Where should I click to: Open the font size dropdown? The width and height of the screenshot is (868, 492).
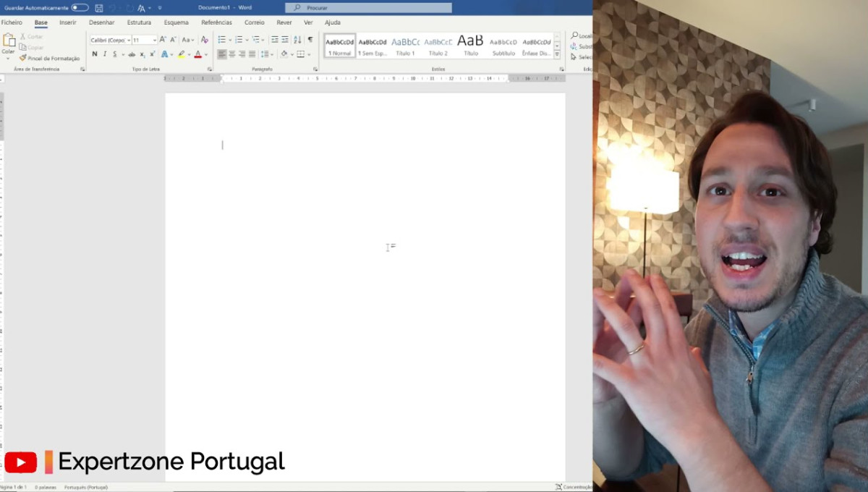click(155, 40)
